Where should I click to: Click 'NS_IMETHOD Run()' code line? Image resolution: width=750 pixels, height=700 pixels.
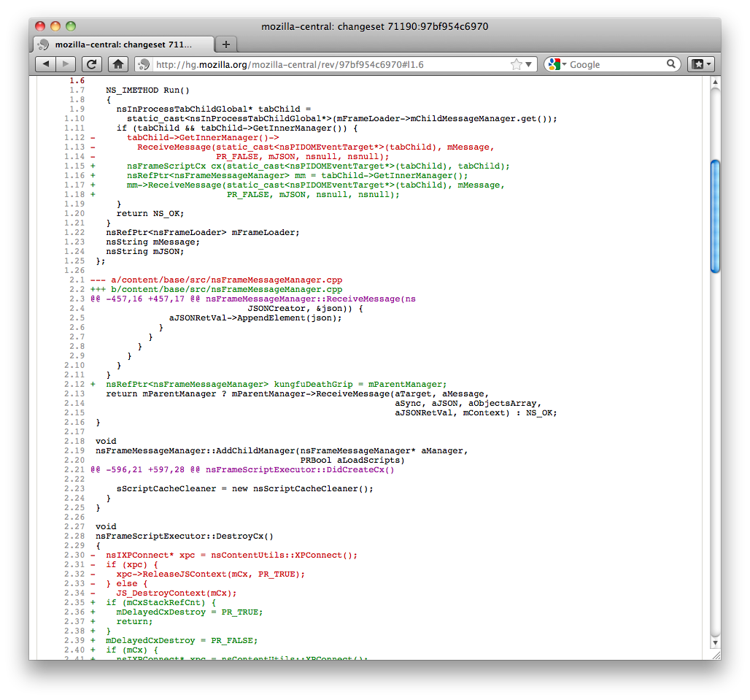(x=148, y=90)
